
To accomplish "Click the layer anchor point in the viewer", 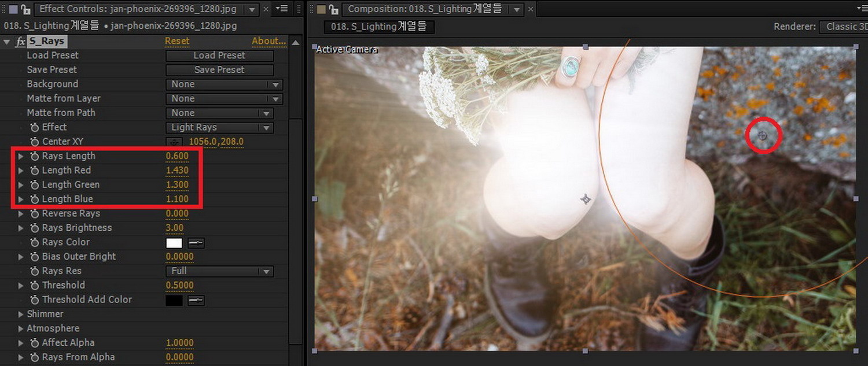I will tap(586, 199).
